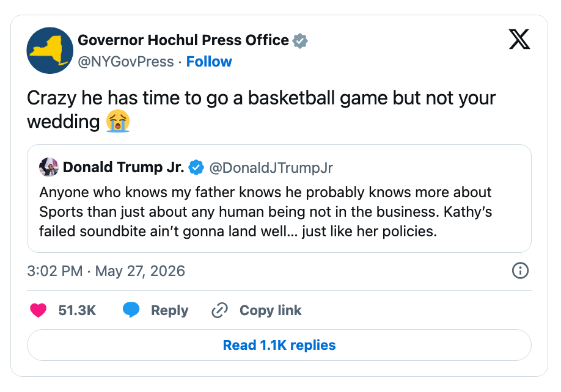Click the X logo icon

(519, 39)
